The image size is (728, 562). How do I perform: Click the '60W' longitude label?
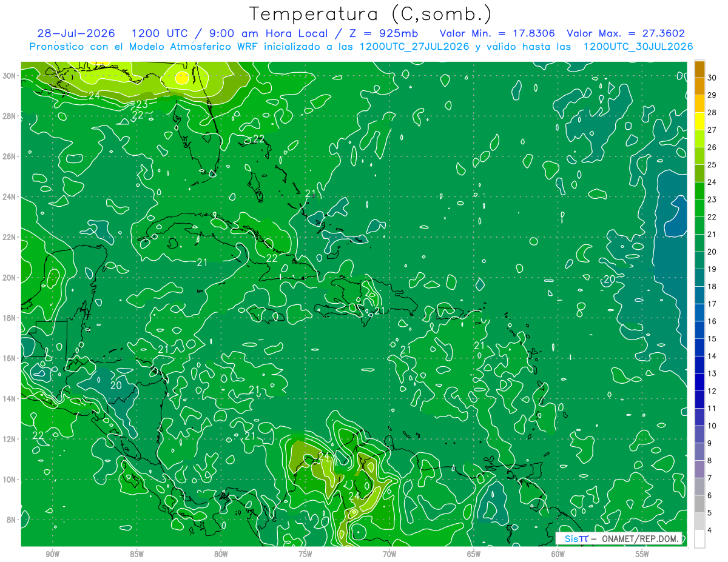click(x=558, y=554)
